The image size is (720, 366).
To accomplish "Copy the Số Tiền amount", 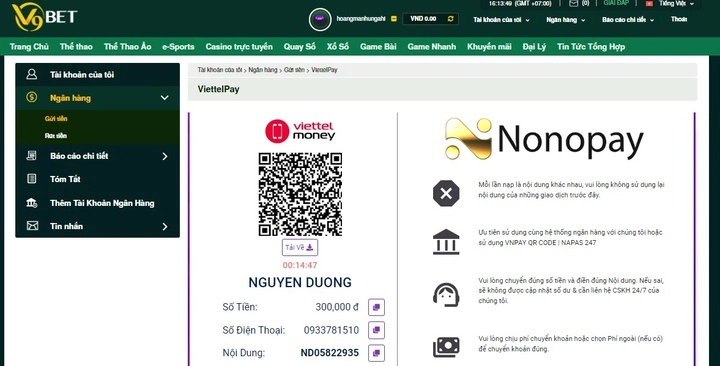I will coord(376,307).
